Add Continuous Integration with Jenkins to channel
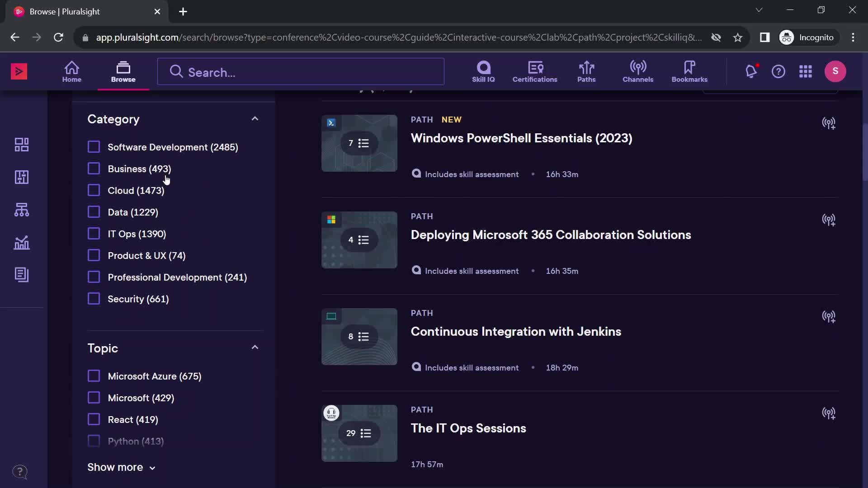The image size is (868, 488). 829,317
